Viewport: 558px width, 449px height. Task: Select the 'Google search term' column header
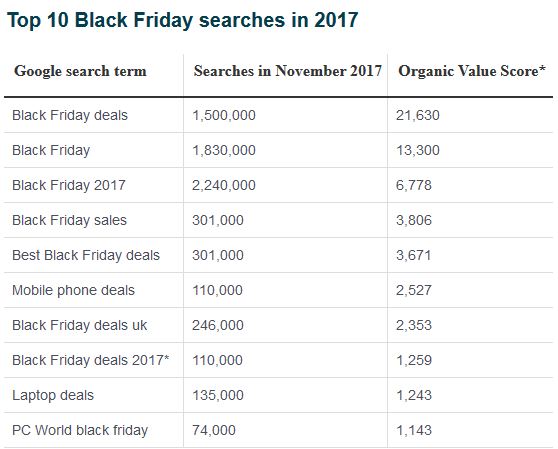pyautogui.click(x=80, y=71)
